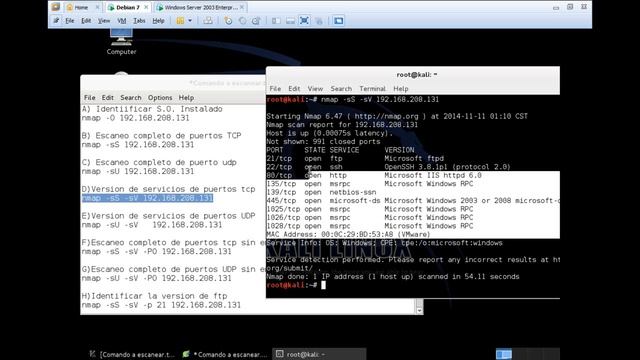The image size is (640, 360).
Task: Click the VM power control toolbar icon
Action: click(180, 20)
